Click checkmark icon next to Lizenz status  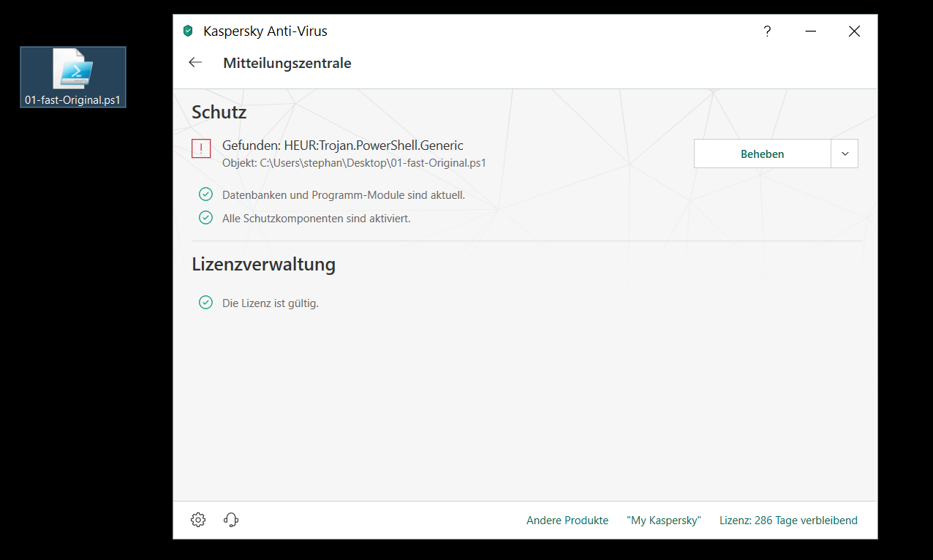point(205,302)
